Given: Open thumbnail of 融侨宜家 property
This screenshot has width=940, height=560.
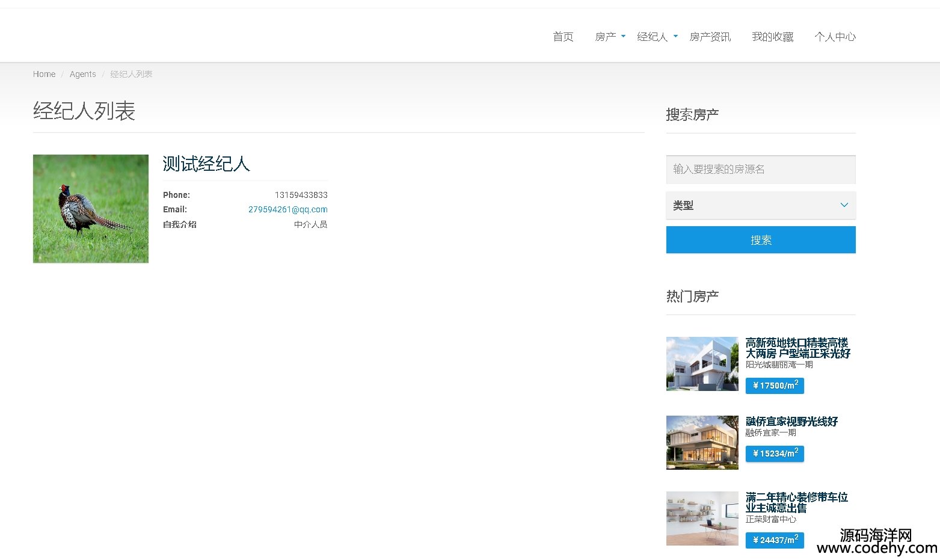Looking at the screenshot, I should coord(702,443).
